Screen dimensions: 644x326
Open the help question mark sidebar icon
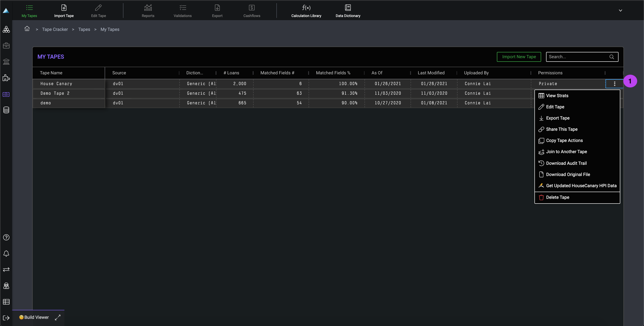6,237
